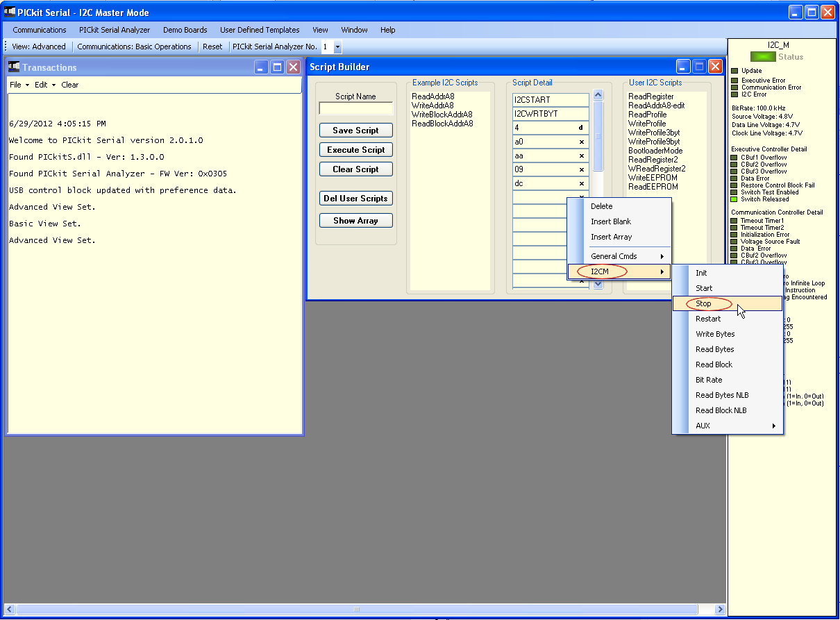
Task: Click Insert Array in context menu
Action: pos(619,237)
